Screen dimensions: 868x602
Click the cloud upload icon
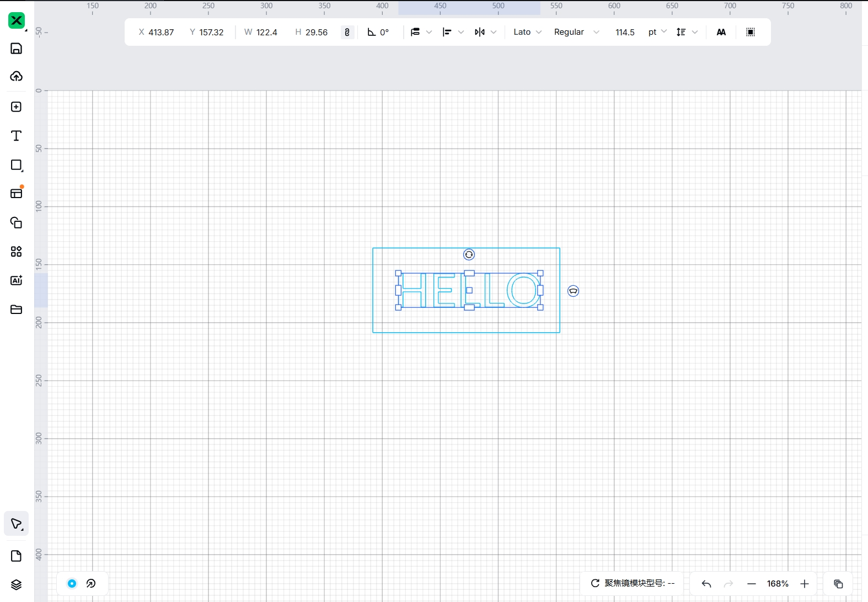point(17,76)
